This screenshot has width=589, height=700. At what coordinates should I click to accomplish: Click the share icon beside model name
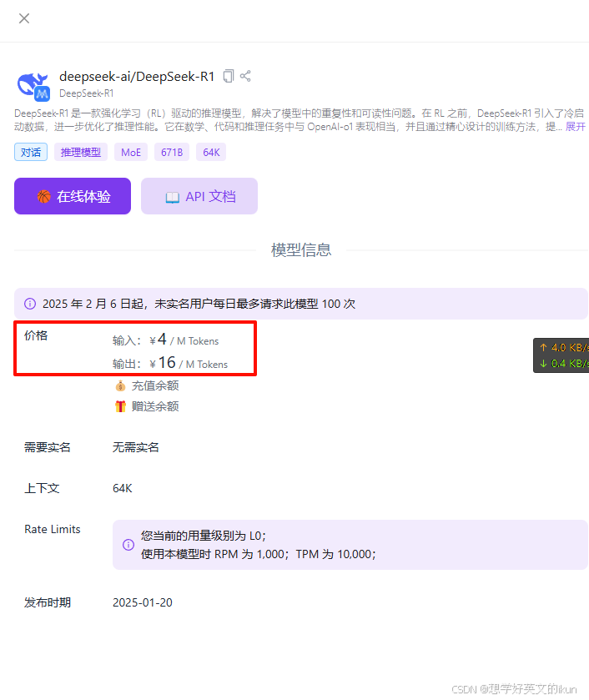coord(245,76)
